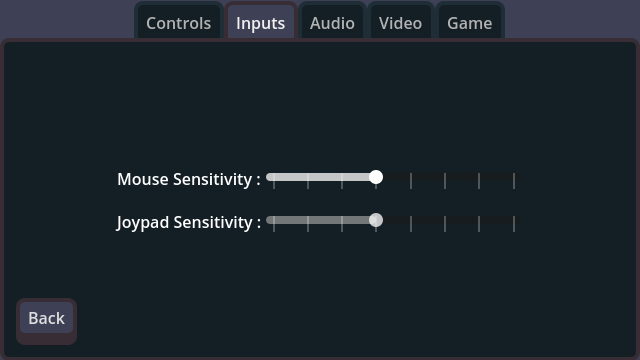
Task: Go to the Video tab
Action: pos(400,23)
